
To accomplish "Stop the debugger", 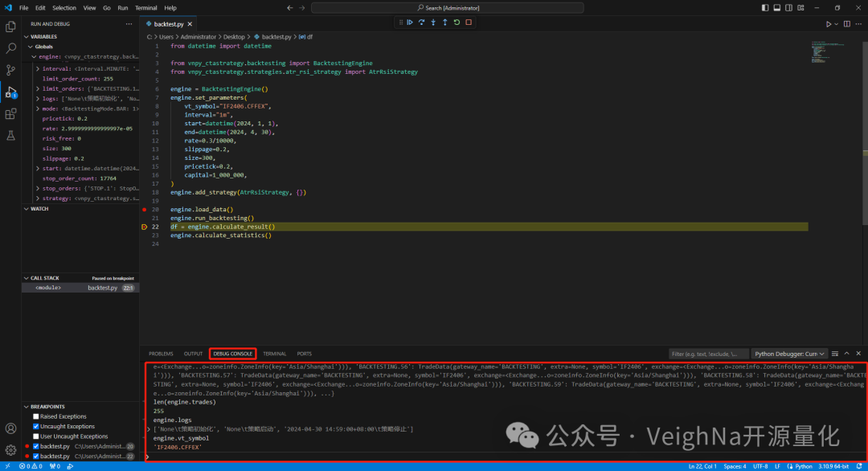I will [468, 23].
